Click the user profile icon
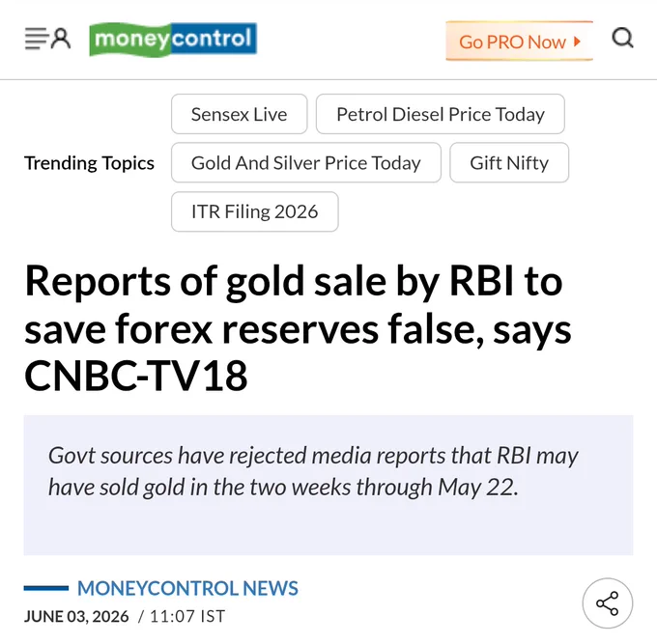Image resolution: width=657 pixels, height=644 pixels. 61,39
